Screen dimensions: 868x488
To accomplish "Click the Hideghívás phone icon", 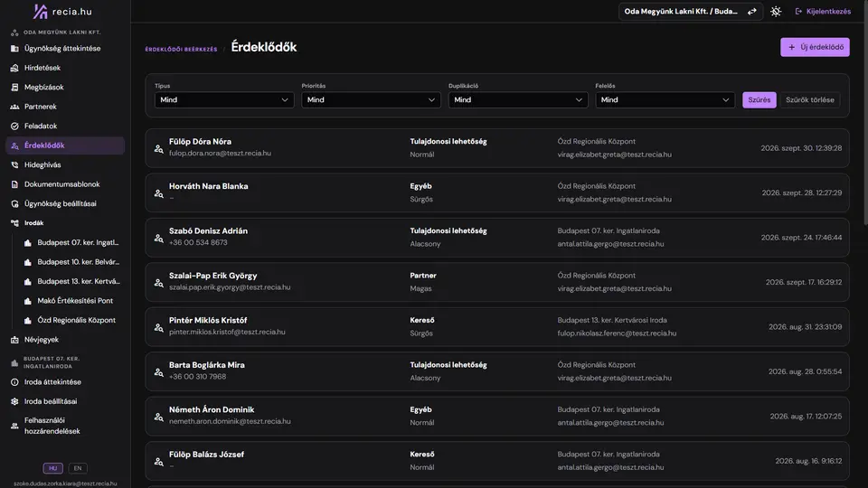I will [14, 164].
